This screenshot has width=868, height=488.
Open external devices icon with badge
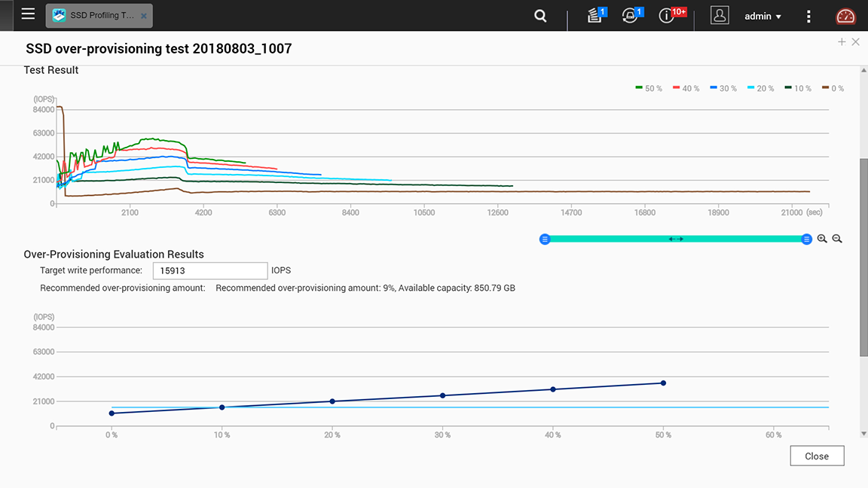tap(630, 16)
